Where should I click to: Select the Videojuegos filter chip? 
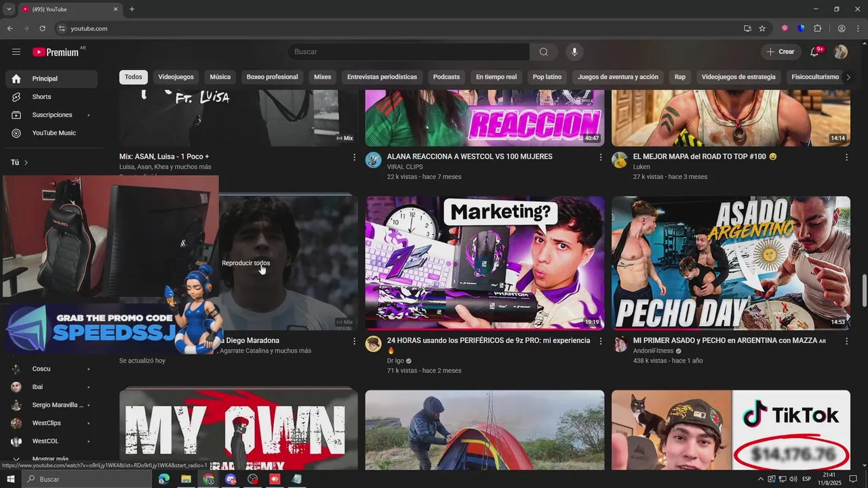pyautogui.click(x=176, y=77)
